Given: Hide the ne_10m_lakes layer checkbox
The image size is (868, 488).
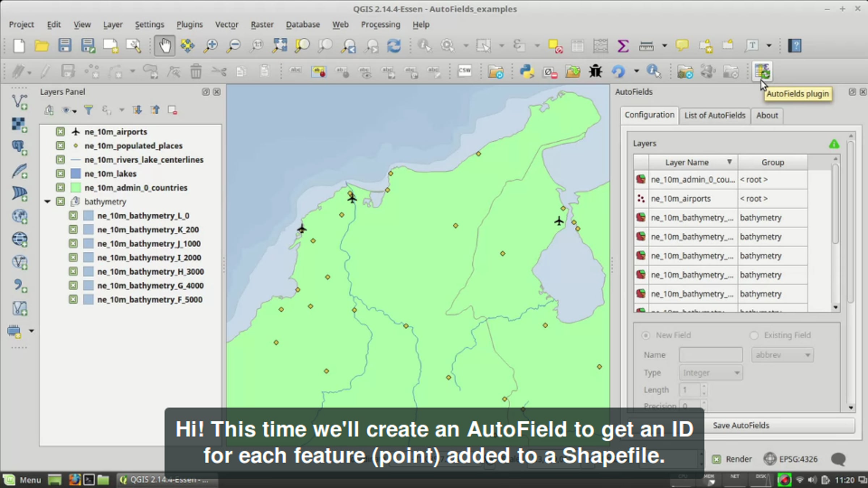Looking at the screenshot, I should point(60,174).
